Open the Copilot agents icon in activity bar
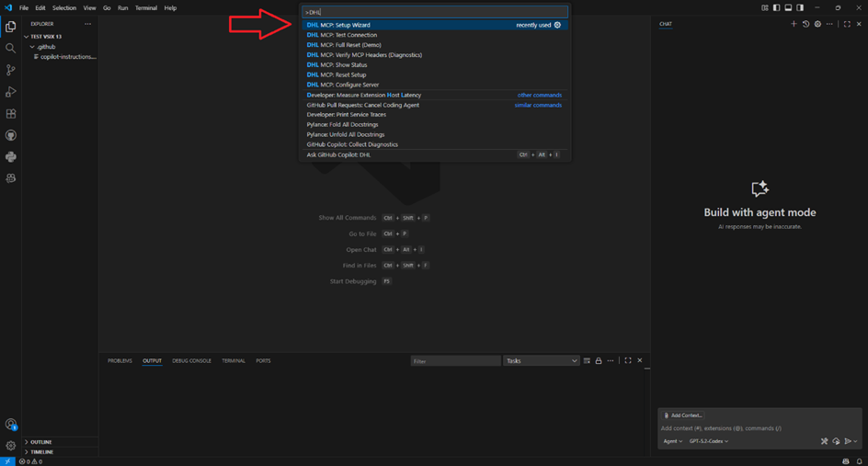Screen dimensions: 868x466 [x=10, y=178]
